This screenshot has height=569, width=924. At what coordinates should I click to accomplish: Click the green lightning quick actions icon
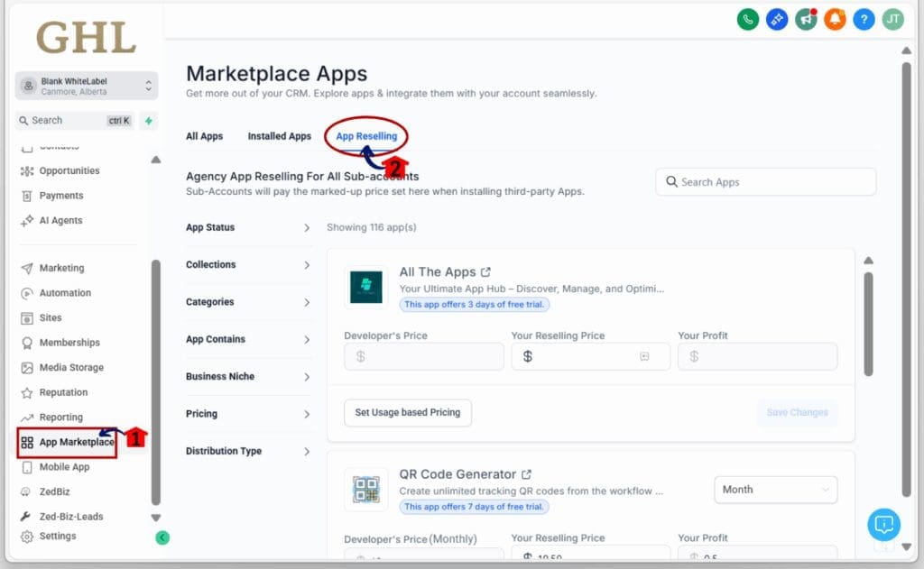(x=148, y=120)
